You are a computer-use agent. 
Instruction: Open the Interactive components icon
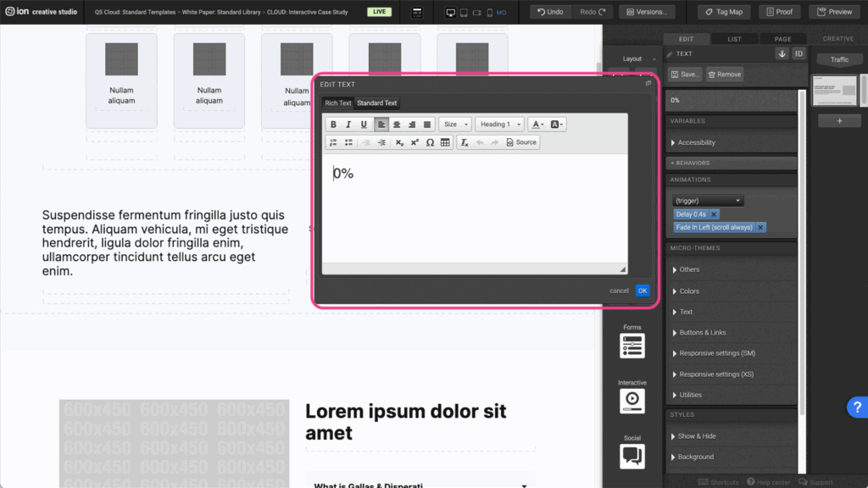632,401
